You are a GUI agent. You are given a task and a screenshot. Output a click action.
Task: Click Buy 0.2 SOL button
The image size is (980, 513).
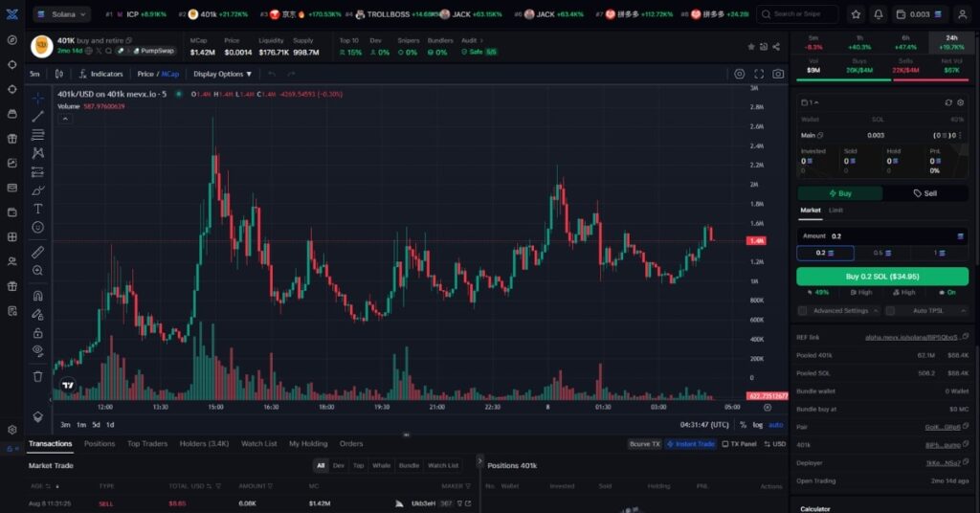coord(881,277)
